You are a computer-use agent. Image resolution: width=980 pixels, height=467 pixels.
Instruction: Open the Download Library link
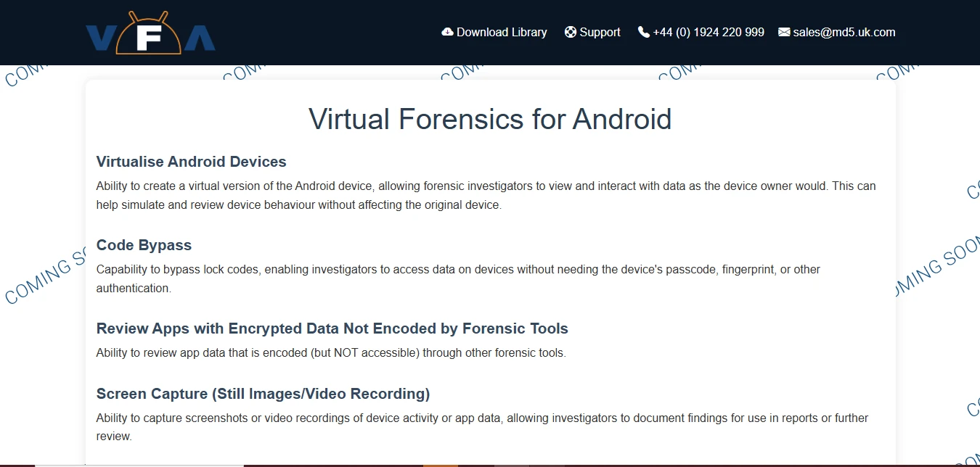(502, 32)
